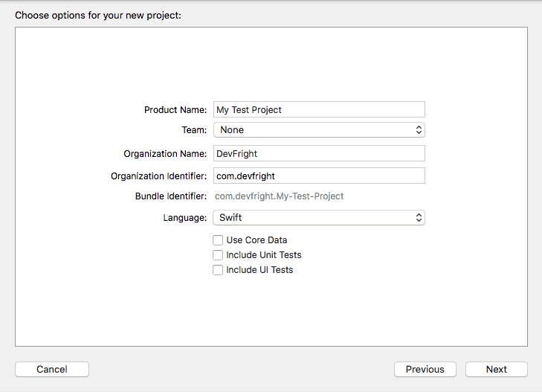The height and width of the screenshot is (392, 542).
Task: Click the Team popup chevron arrows
Action: coord(419,130)
